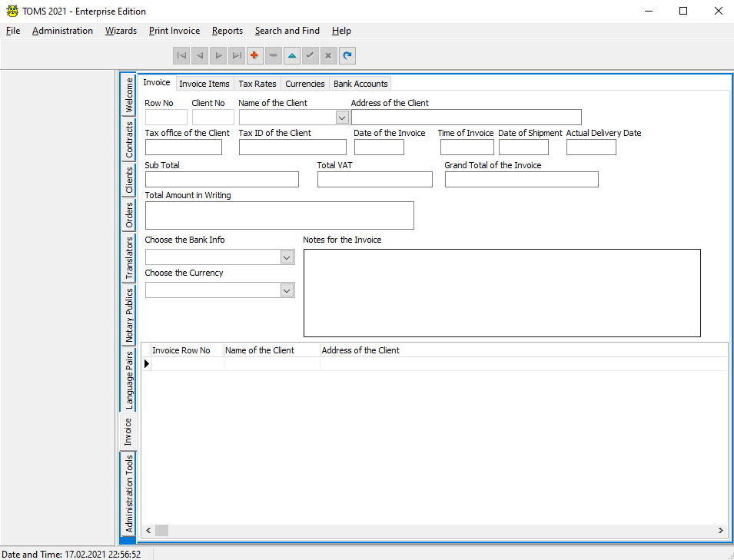Screen dimensions: 734x560
Task: Jump to the last record icon
Action: click(237, 55)
